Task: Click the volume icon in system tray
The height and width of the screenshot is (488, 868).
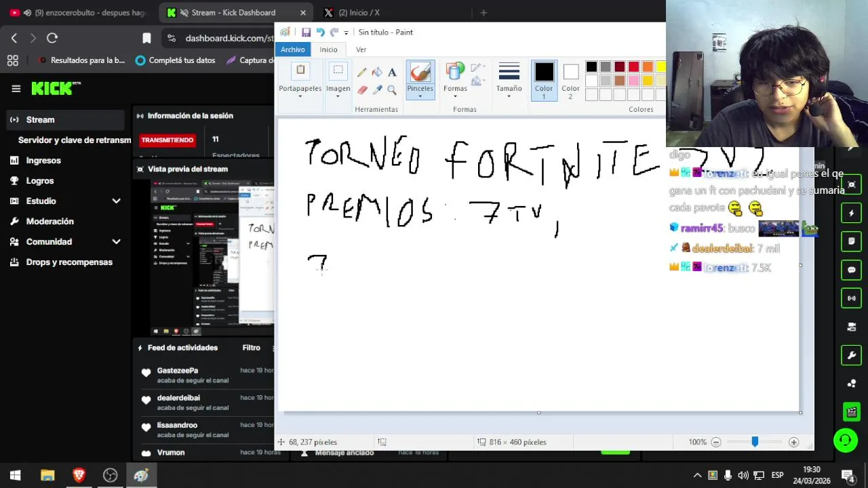Action: 743,475
